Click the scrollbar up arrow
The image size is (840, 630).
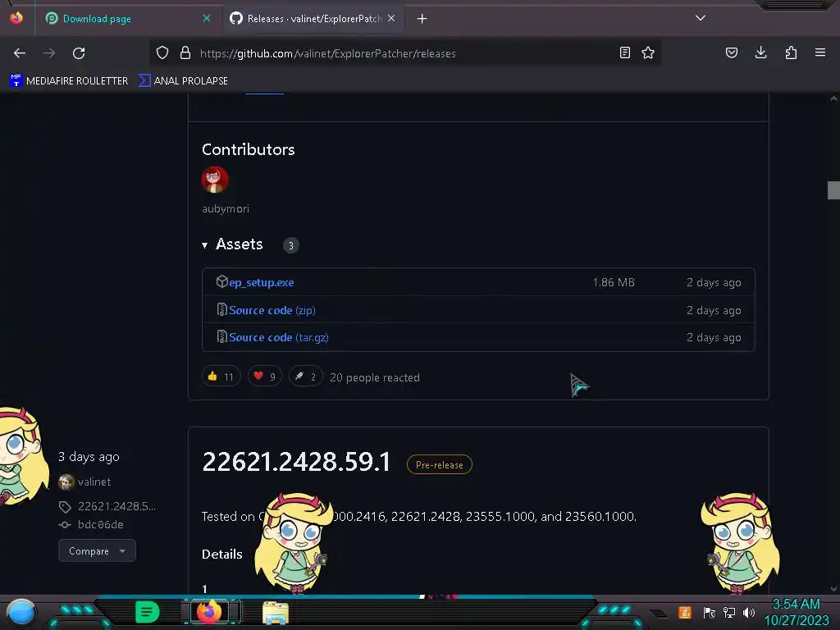tap(833, 99)
